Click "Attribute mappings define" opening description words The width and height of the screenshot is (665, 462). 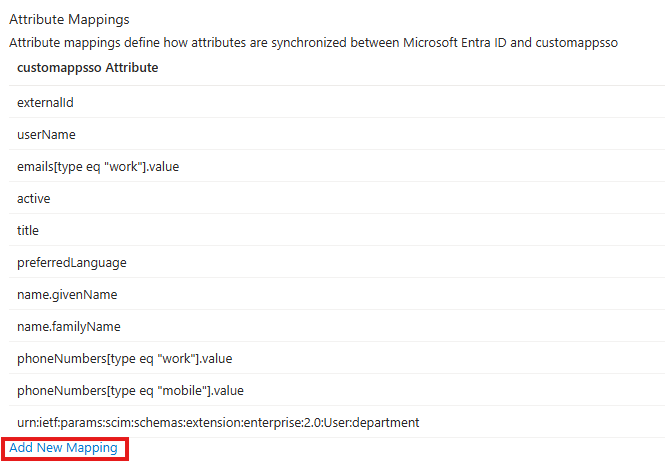82,43
